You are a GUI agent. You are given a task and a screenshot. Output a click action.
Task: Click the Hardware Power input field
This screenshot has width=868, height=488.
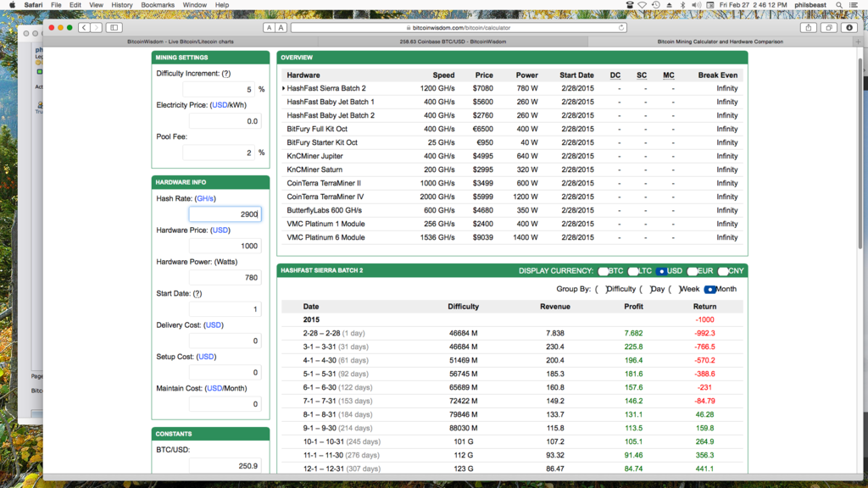coord(225,277)
